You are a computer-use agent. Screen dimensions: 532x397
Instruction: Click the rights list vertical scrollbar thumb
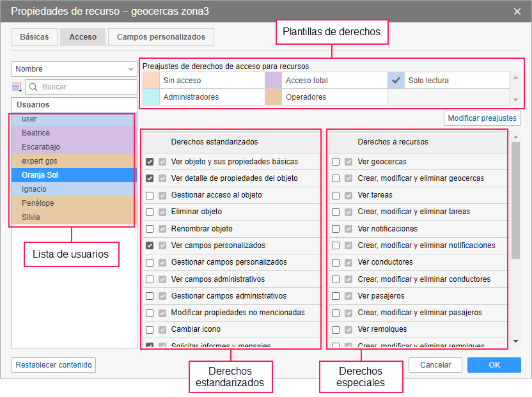pos(516,200)
